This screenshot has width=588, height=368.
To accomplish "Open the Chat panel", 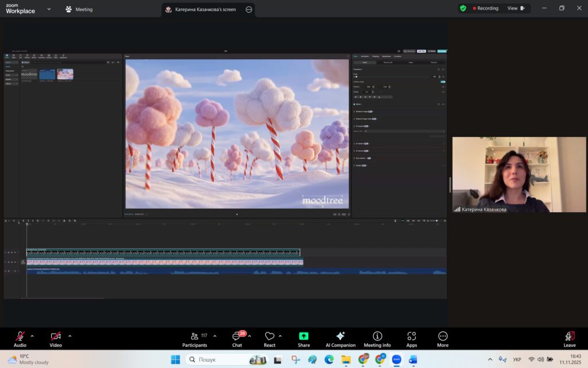I will (x=237, y=336).
